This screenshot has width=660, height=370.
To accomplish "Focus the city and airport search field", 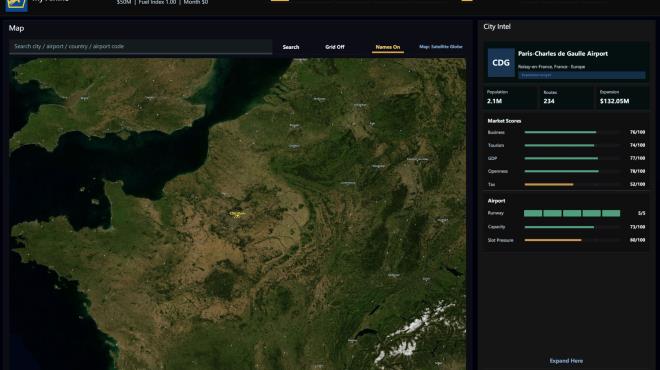I will pos(141,46).
